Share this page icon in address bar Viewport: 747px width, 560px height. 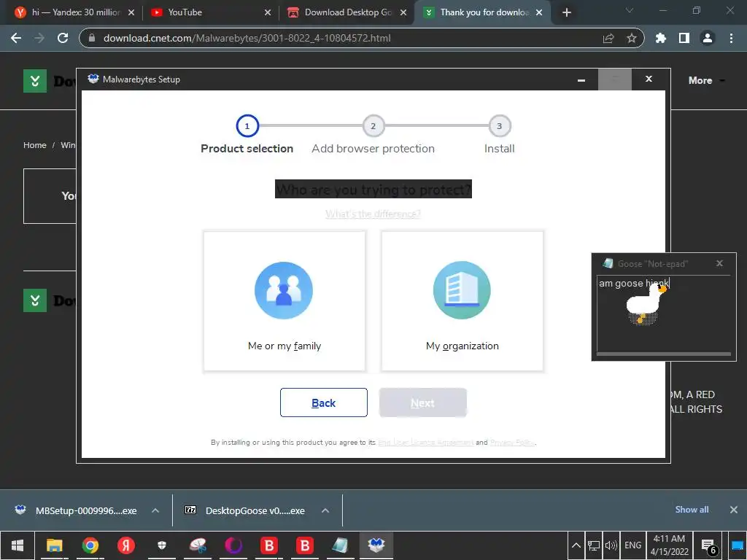[x=608, y=38]
